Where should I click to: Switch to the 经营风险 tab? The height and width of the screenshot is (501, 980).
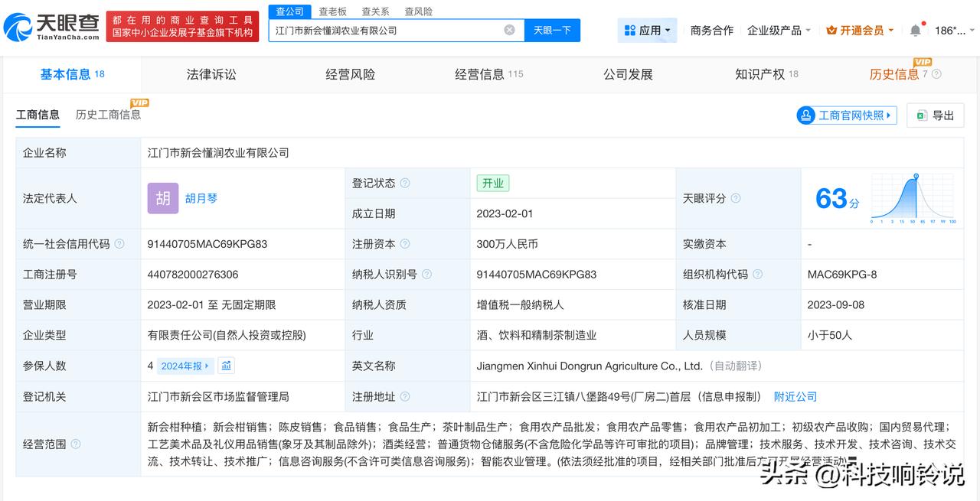(350, 74)
